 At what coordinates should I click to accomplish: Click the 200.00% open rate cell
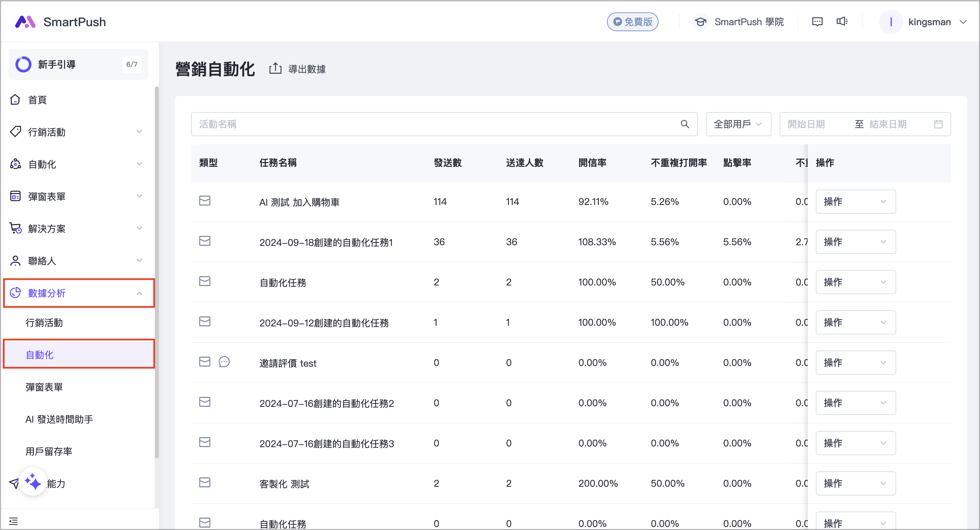(x=598, y=483)
